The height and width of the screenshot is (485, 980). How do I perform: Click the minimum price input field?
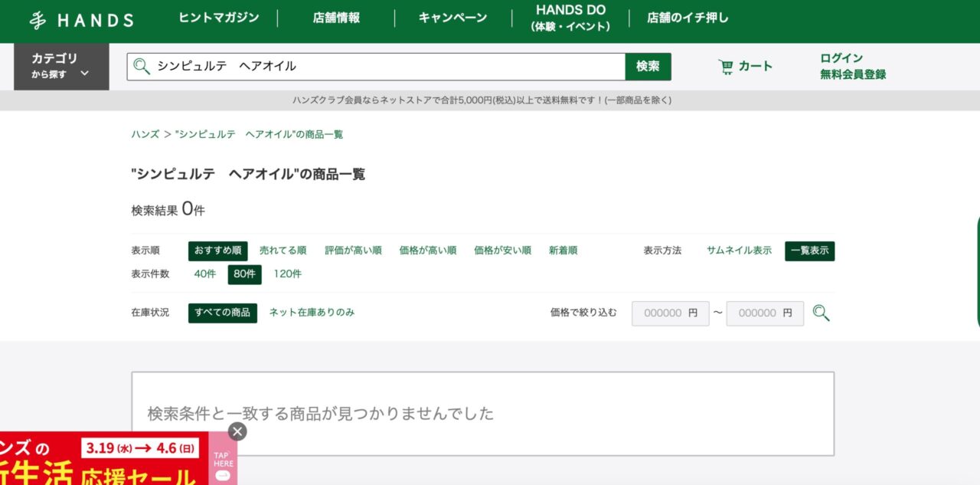(x=671, y=313)
